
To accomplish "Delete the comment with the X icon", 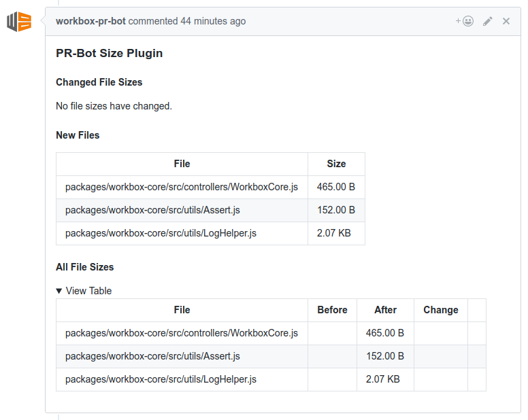I will tap(506, 21).
